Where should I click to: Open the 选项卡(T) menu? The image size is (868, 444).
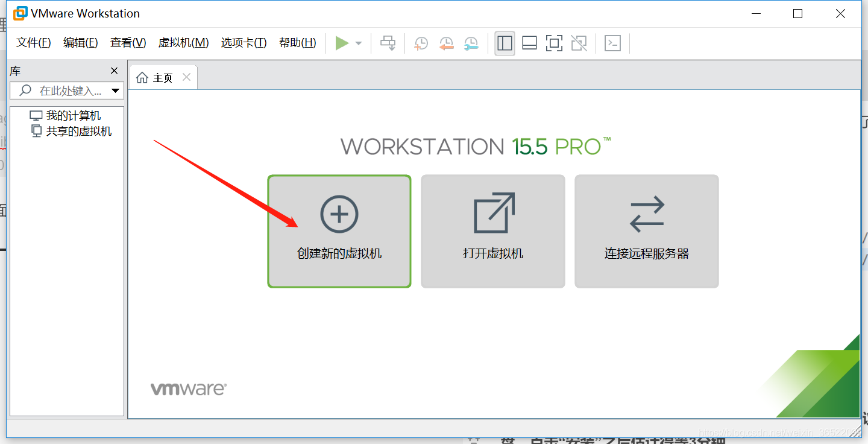point(244,43)
